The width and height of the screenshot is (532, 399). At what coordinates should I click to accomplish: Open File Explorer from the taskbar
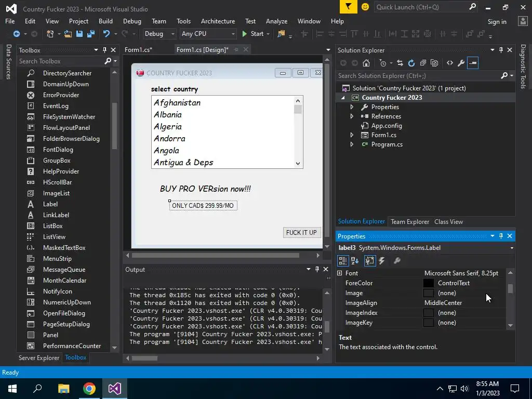(64, 389)
